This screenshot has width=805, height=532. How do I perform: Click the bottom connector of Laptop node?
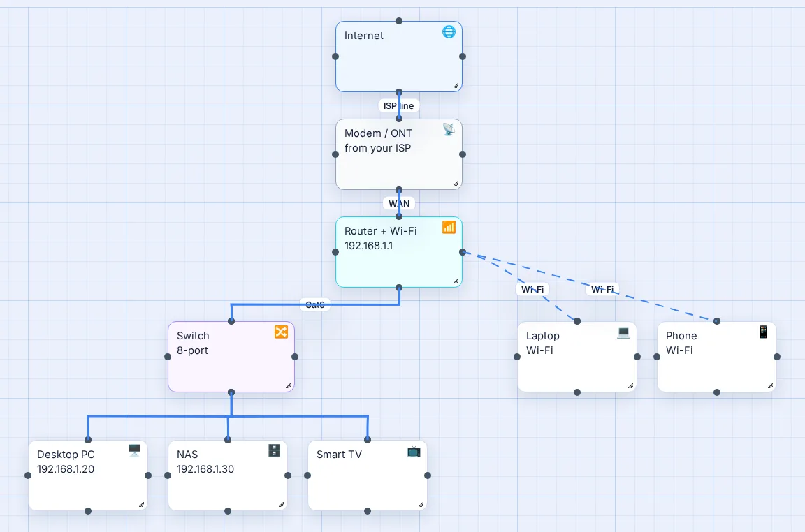(577, 392)
